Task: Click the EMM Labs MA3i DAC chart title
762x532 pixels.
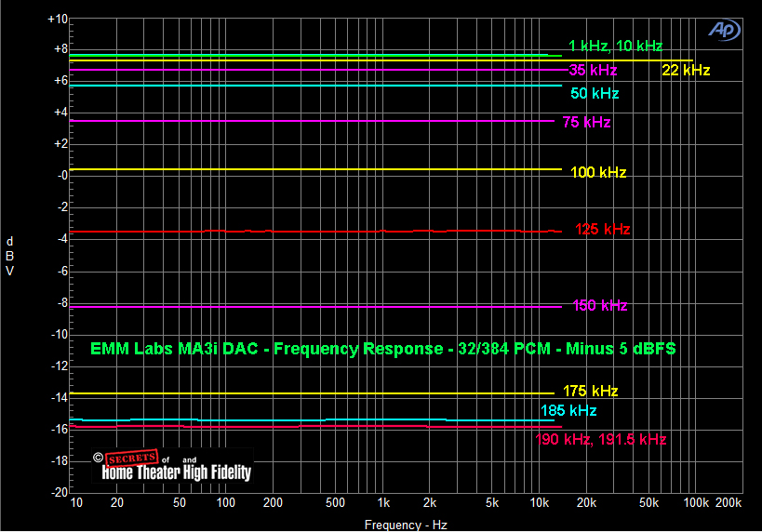Action: coord(383,349)
